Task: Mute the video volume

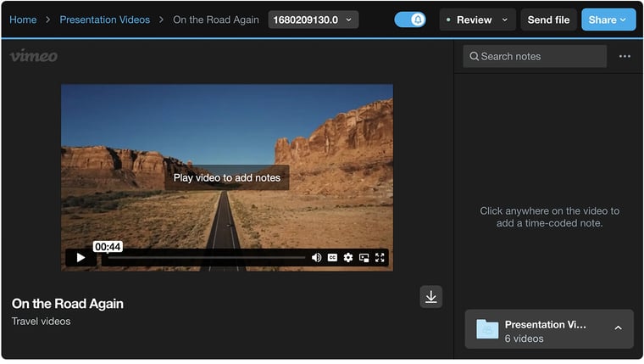Action: [x=317, y=258]
